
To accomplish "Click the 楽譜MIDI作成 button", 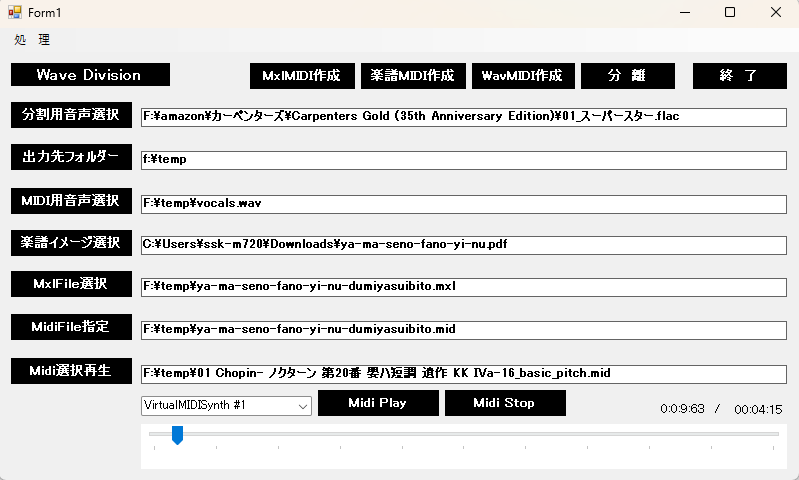I will [412, 76].
